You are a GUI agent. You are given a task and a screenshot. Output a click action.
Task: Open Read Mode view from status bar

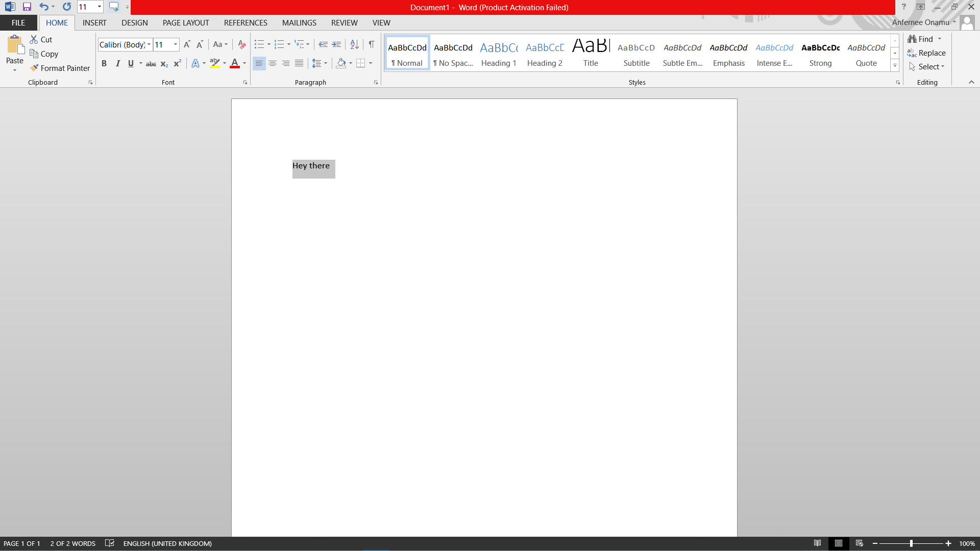click(817, 543)
